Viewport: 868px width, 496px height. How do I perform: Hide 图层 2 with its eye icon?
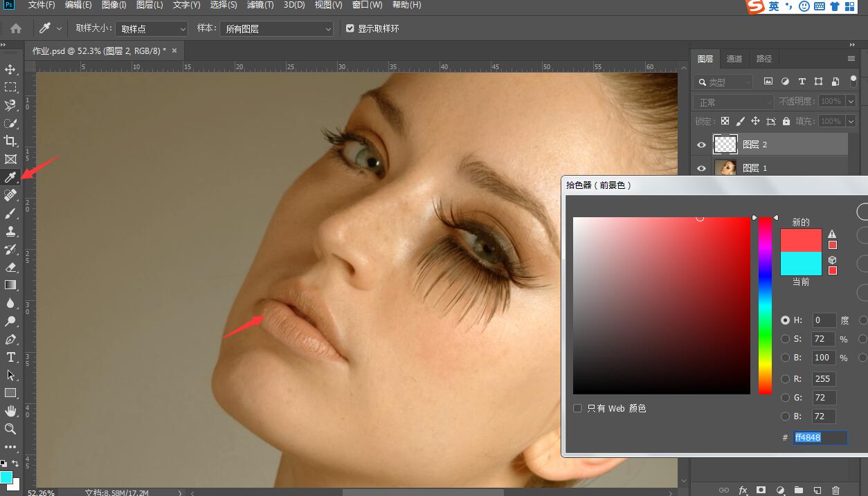click(x=701, y=145)
